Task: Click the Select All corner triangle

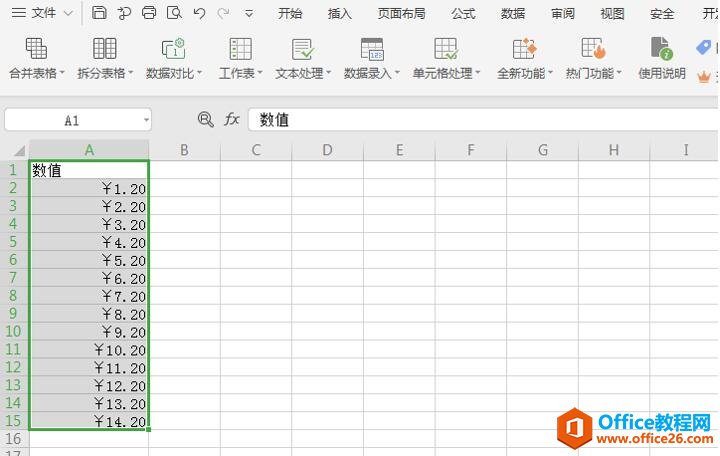Action: click(19, 150)
